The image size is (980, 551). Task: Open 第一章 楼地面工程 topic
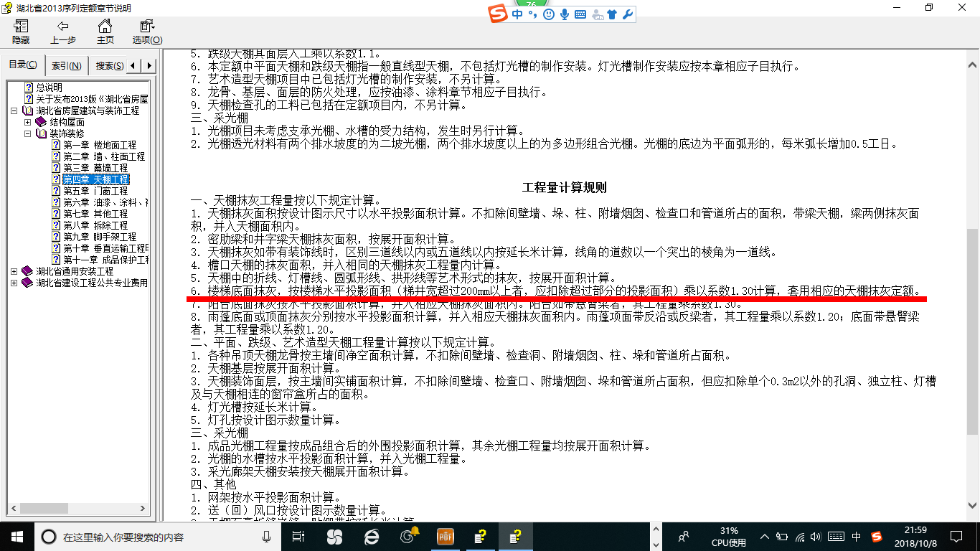click(x=99, y=145)
